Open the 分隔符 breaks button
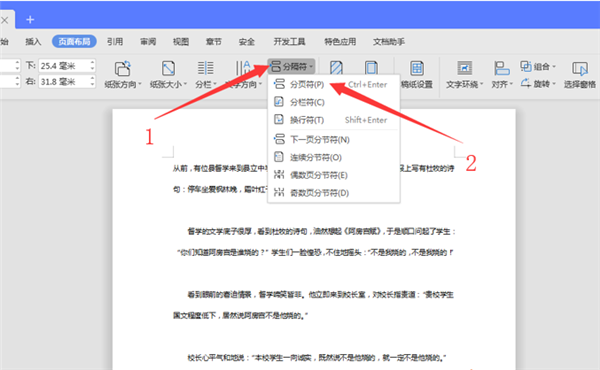This screenshot has height=370, width=600. [292, 66]
